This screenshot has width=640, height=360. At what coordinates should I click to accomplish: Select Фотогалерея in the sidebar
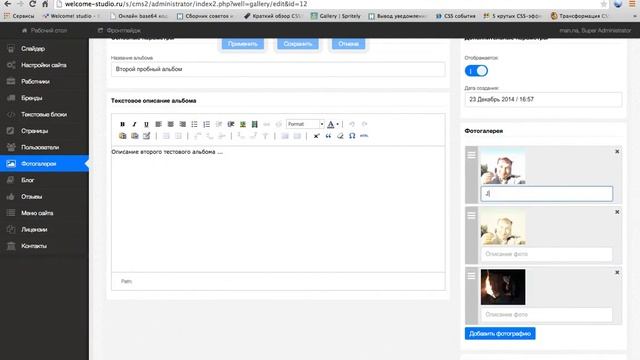pyautogui.click(x=44, y=164)
